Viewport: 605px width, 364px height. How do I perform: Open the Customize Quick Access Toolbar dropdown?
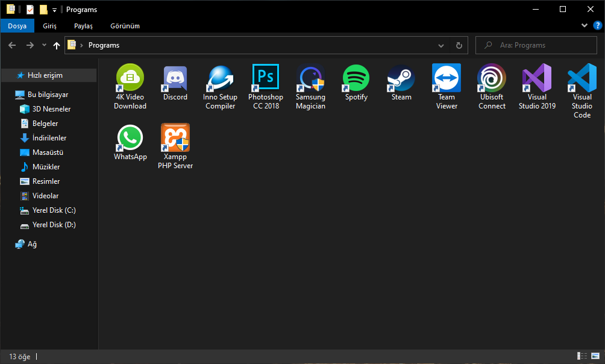click(x=54, y=10)
